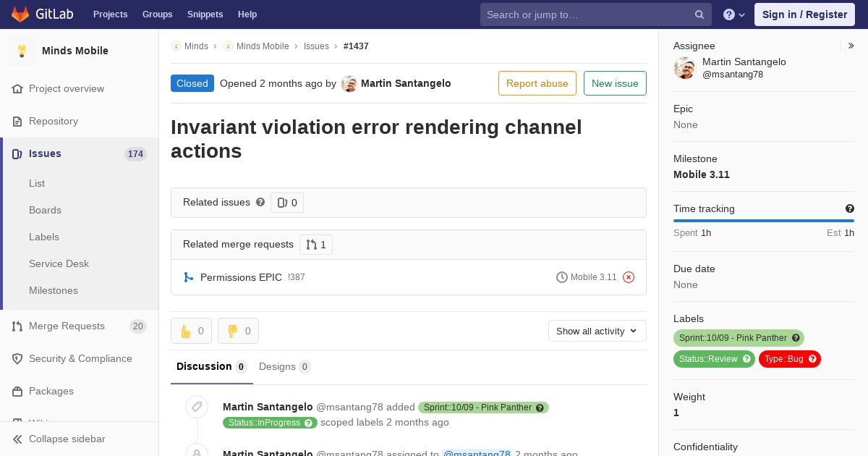The height and width of the screenshot is (456, 868).
Task: Focus the Search or jump to field
Action: click(x=596, y=14)
